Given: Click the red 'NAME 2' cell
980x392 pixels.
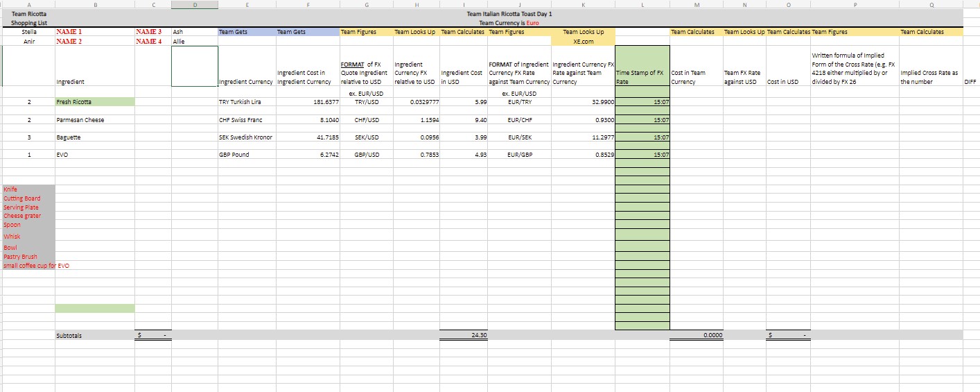Looking at the screenshot, I should tap(95, 41).
